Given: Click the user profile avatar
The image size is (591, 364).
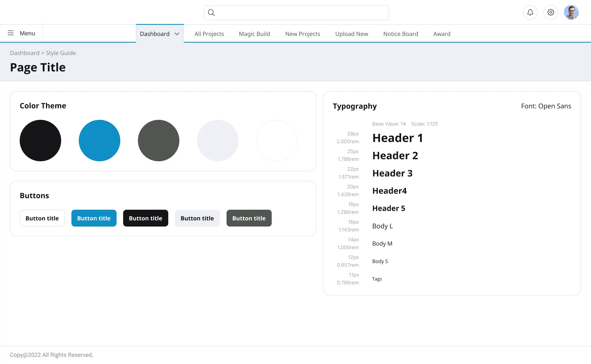Looking at the screenshot, I should pos(571,12).
